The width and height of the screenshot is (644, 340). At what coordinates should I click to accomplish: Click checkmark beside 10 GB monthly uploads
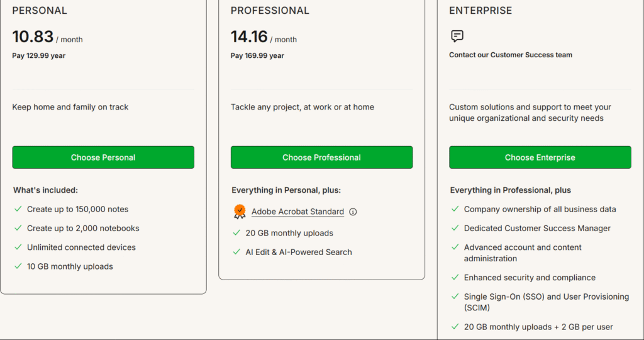tap(18, 266)
